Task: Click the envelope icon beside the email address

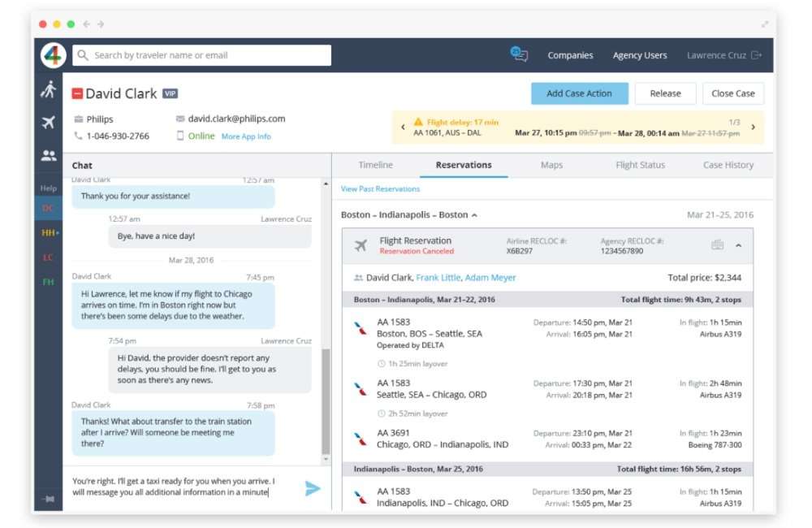Action: 180,119
